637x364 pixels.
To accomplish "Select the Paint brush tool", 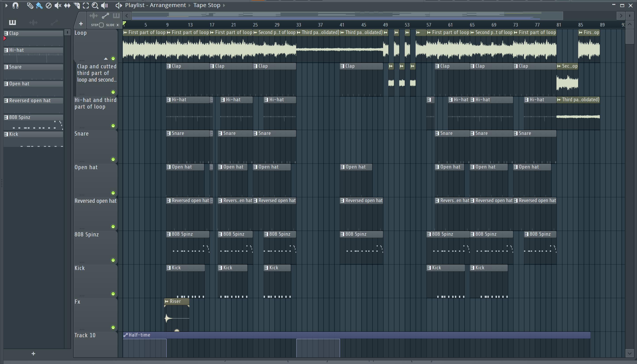I will coord(39,5).
